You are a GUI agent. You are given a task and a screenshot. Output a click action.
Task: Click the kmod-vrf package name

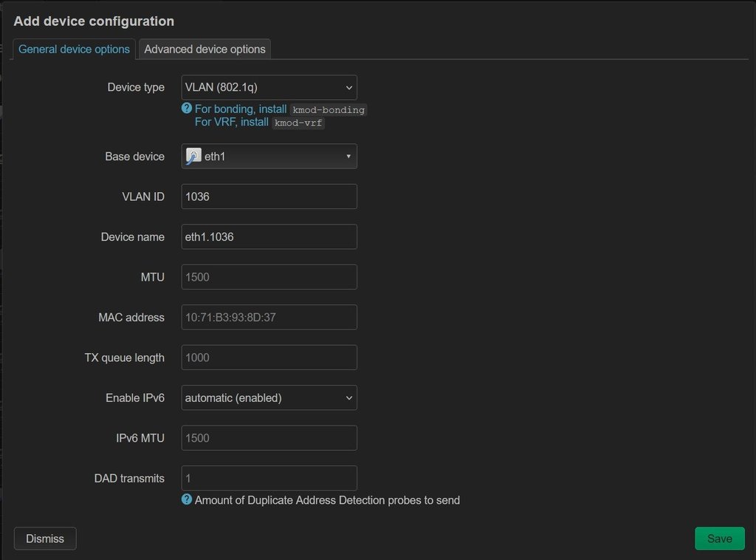click(x=298, y=123)
